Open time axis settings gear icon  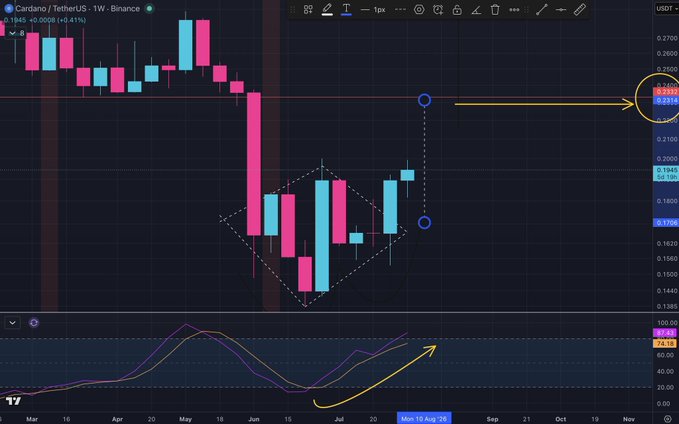[x=668, y=419]
